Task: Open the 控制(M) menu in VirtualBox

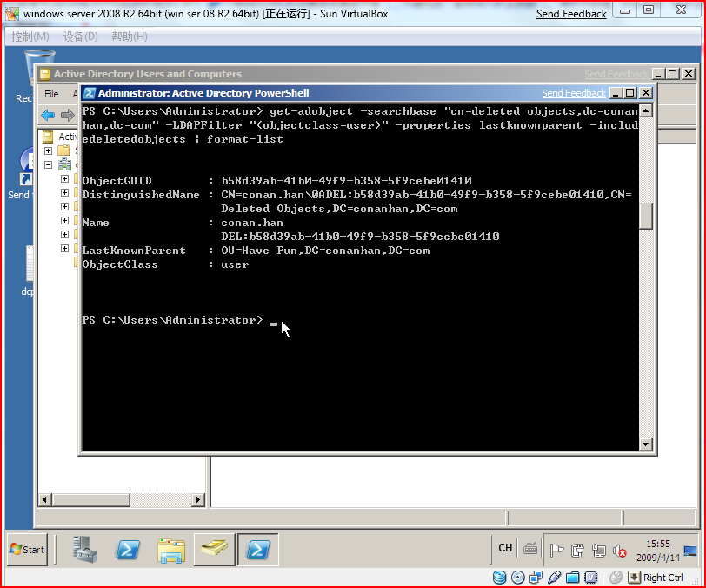Action: (30, 37)
